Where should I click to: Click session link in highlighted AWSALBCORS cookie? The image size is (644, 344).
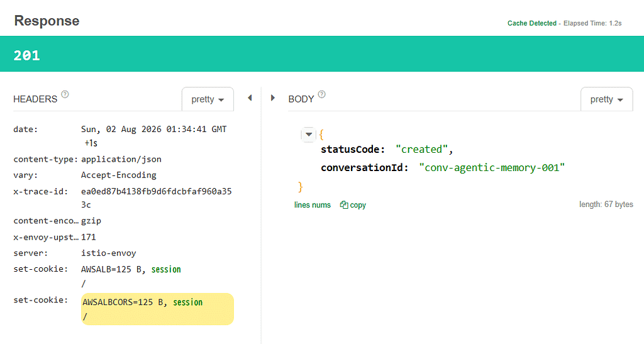coord(187,302)
